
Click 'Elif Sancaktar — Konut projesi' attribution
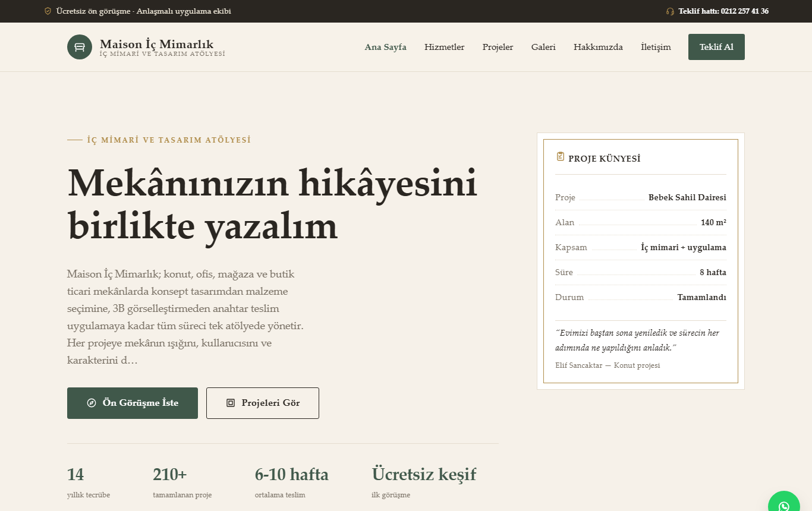click(608, 365)
